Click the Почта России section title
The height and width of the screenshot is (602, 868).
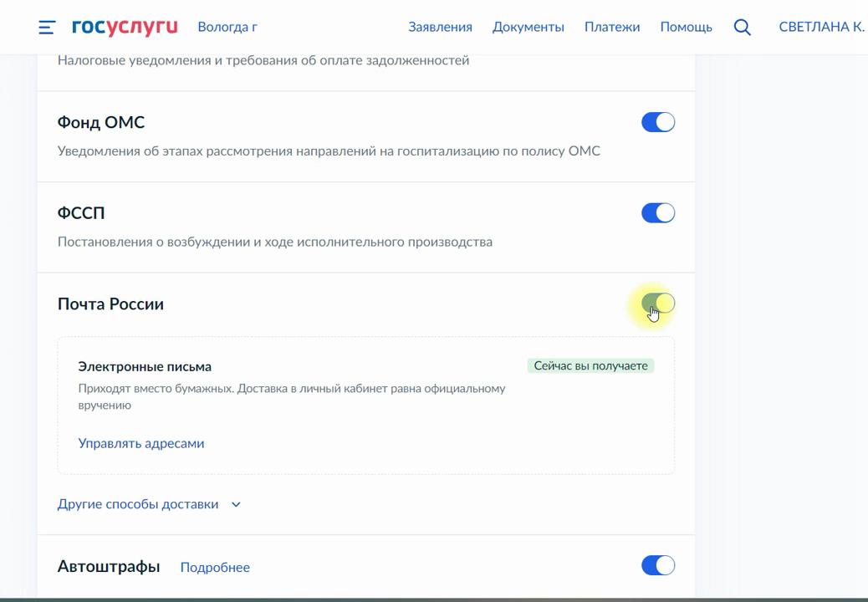110,304
